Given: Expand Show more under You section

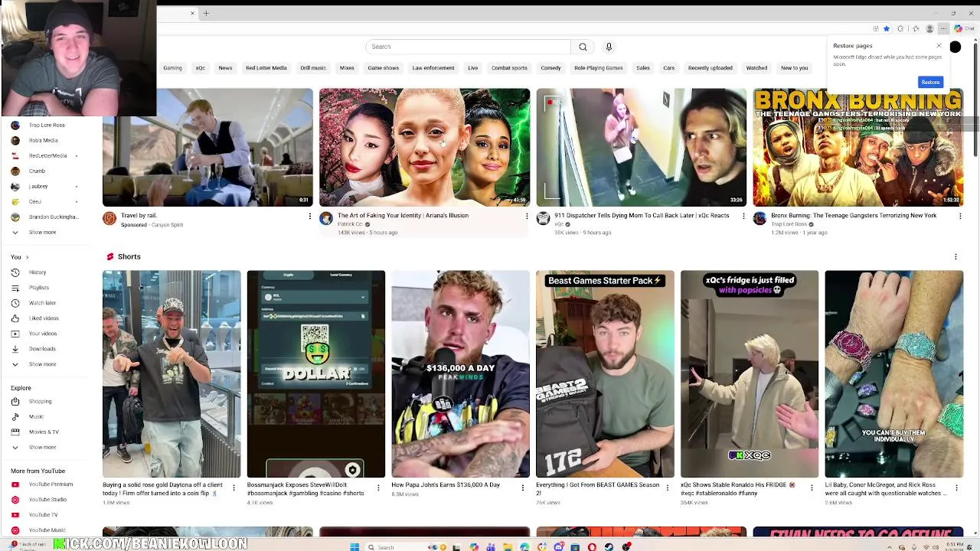Looking at the screenshot, I should pos(42,364).
